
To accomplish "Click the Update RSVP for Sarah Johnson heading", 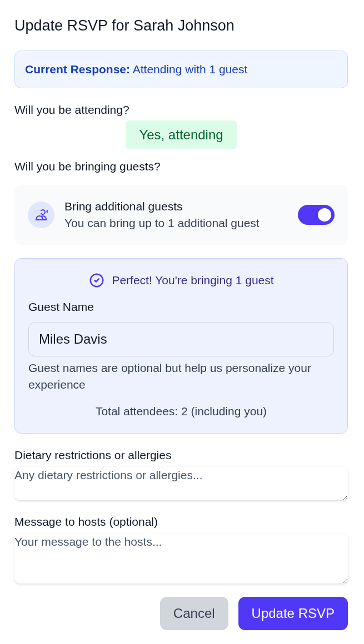I will click(124, 26).
